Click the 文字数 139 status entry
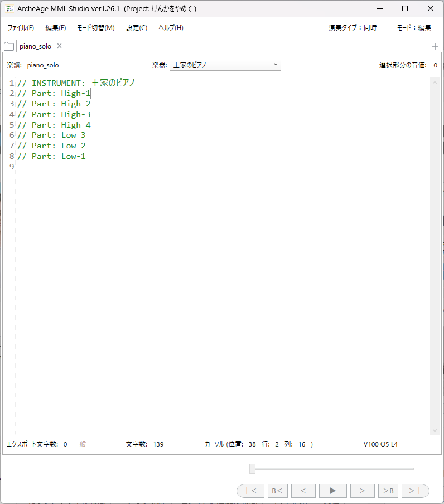Screen dimensions: 444x504 (144, 444)
